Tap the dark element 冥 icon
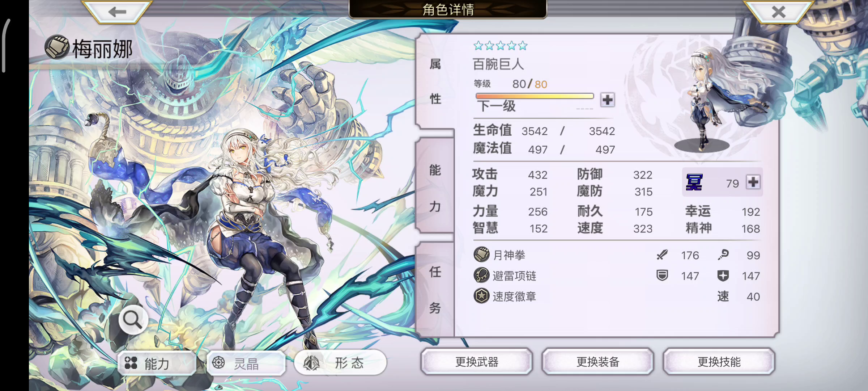 click(x=694, y=182)
